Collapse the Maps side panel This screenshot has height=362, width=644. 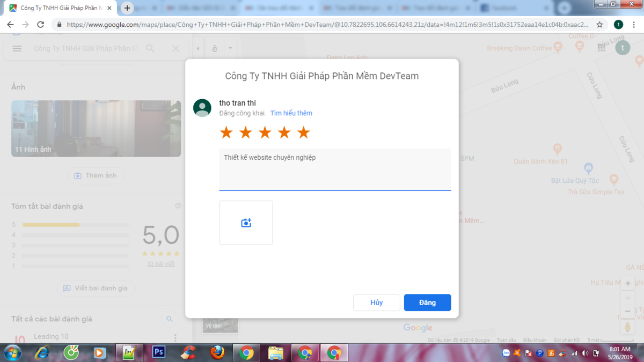(197, 48)
